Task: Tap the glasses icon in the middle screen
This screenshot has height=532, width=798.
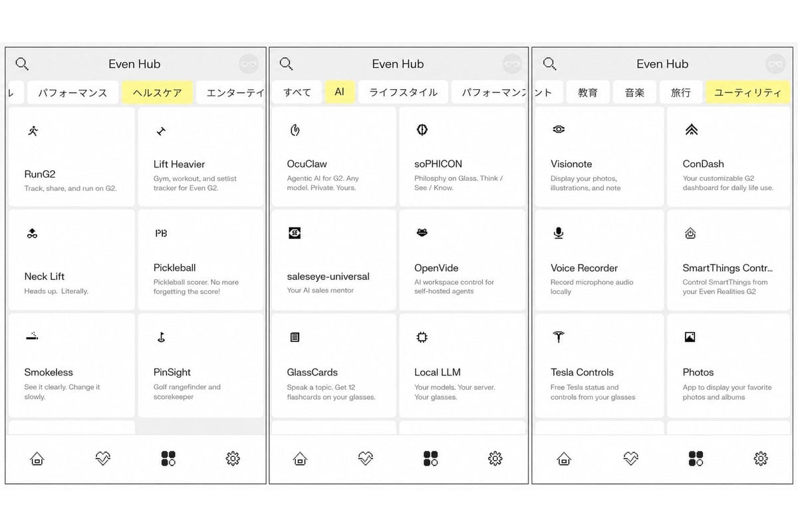Action: tap(512, 64)
